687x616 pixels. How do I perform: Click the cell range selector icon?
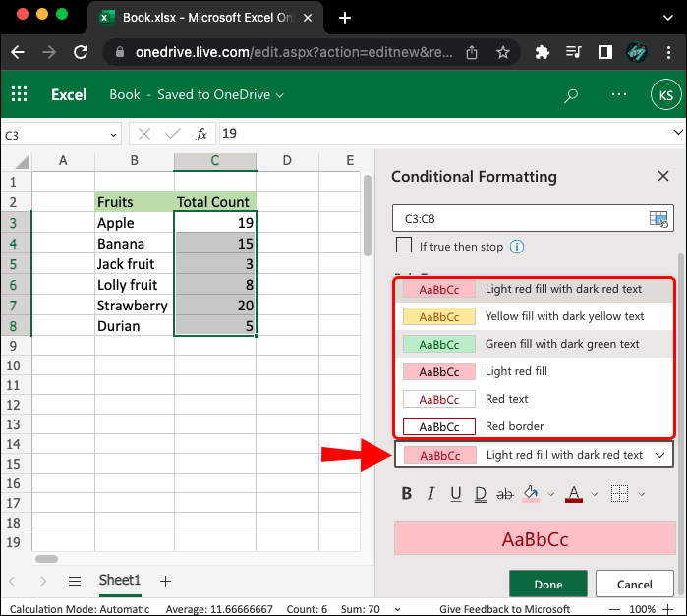pyautogui.click(x=658, y=218)
